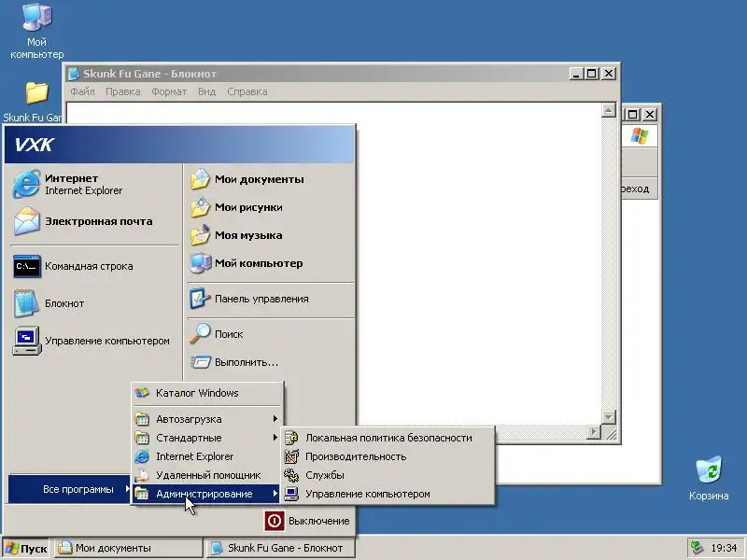Open Мой компьютер from the Start menu right column
747x560 pixels.
pos(271,263)
